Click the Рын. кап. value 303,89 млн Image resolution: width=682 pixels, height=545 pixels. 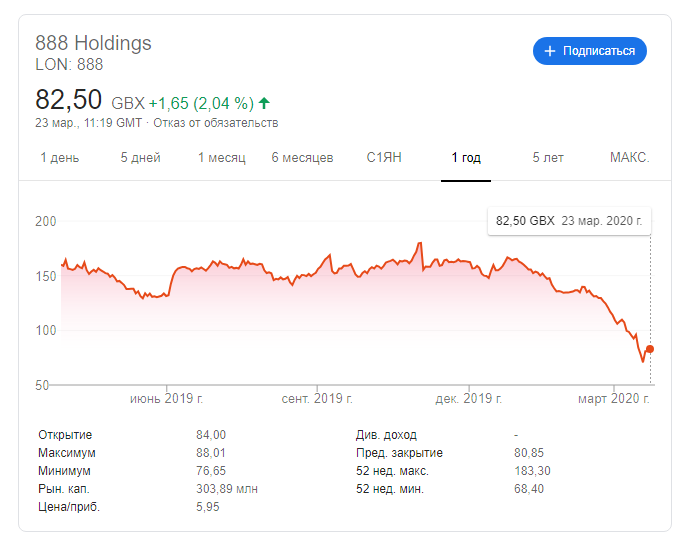(226, 489)
